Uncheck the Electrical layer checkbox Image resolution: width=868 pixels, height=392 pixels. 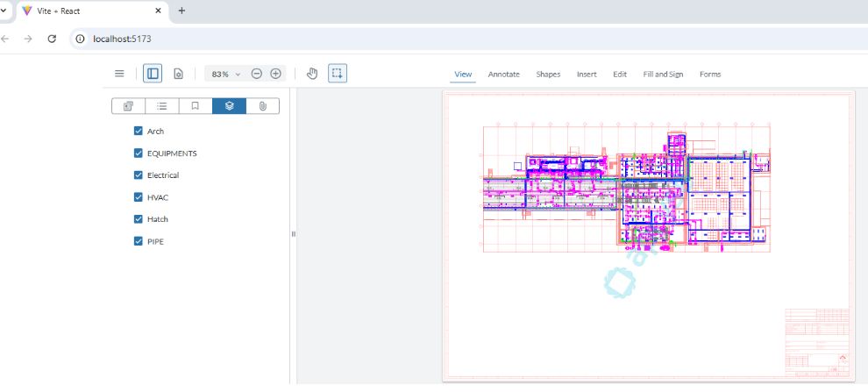pos(139,175)
